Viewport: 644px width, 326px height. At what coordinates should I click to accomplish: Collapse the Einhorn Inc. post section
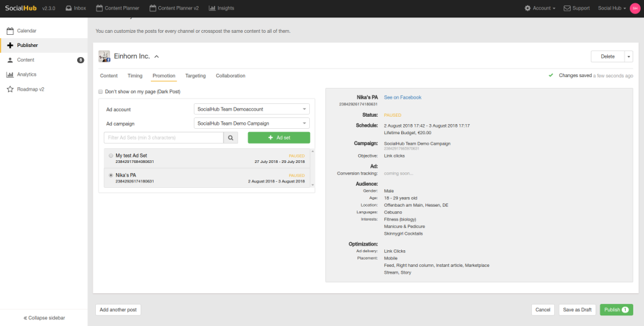tap(156, 56)
